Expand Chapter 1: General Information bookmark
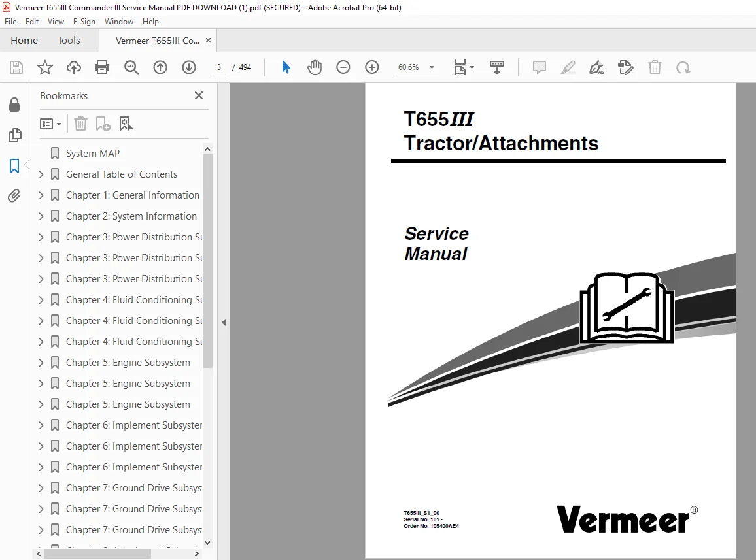This screenshot has width=756, height=560. pos(41,195)
